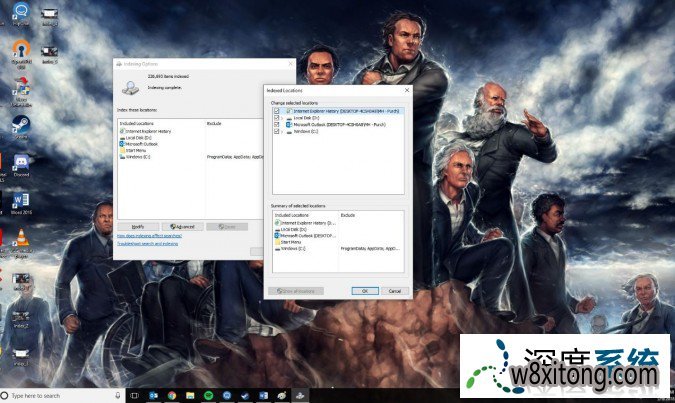The image size is (675, 403).
Task: Click the Task View taskbar icon
Action: coord(135,395)
